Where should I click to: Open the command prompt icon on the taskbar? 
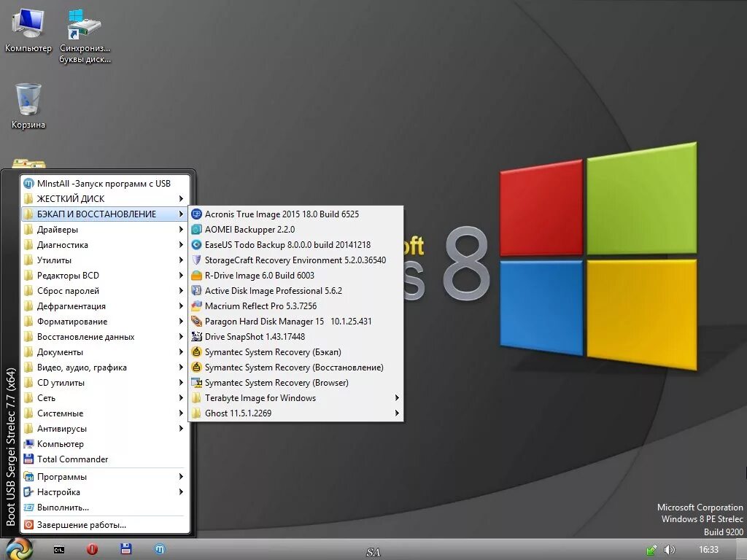[59, 550]
